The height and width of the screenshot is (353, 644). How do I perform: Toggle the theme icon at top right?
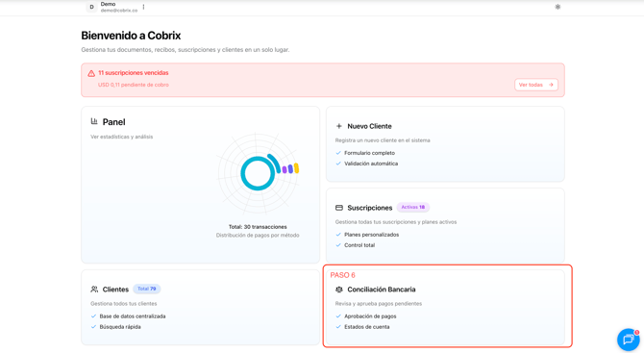coord(557,7)
